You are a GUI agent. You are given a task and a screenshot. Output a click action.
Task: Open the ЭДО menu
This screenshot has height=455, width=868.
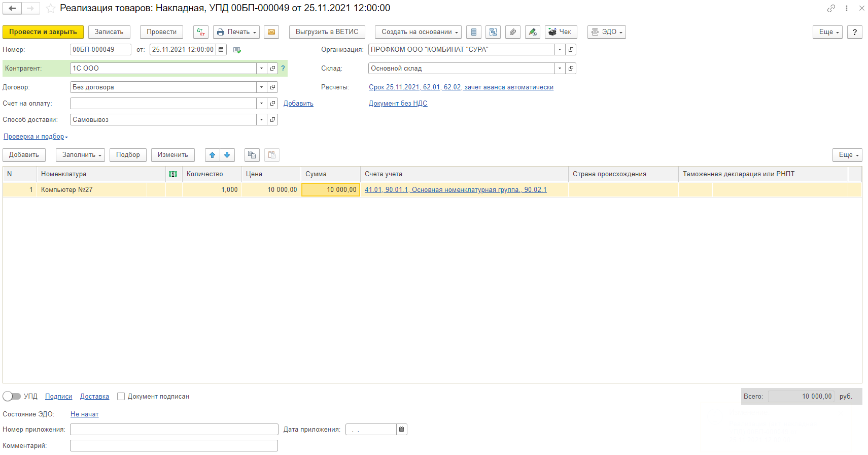(x=607, y=32)
